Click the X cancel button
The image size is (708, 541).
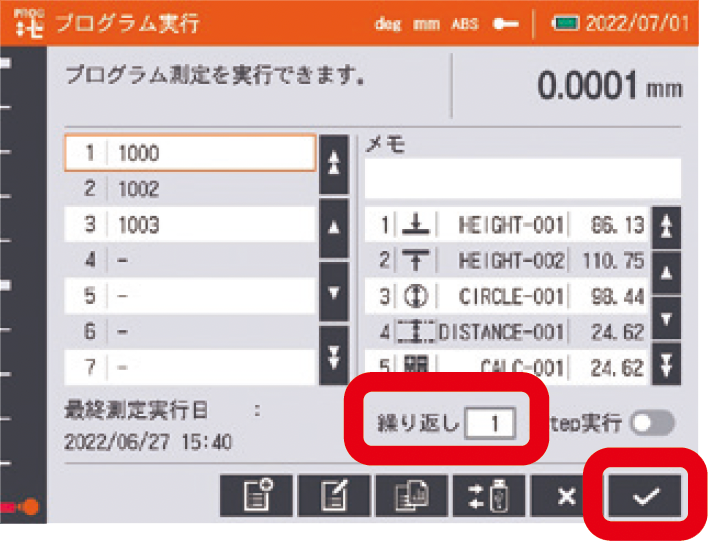[x=566, y=496]
